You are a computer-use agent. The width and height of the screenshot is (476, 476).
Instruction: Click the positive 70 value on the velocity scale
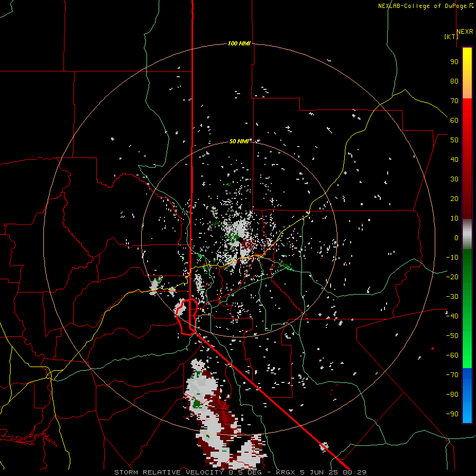[x=454, y=101]
